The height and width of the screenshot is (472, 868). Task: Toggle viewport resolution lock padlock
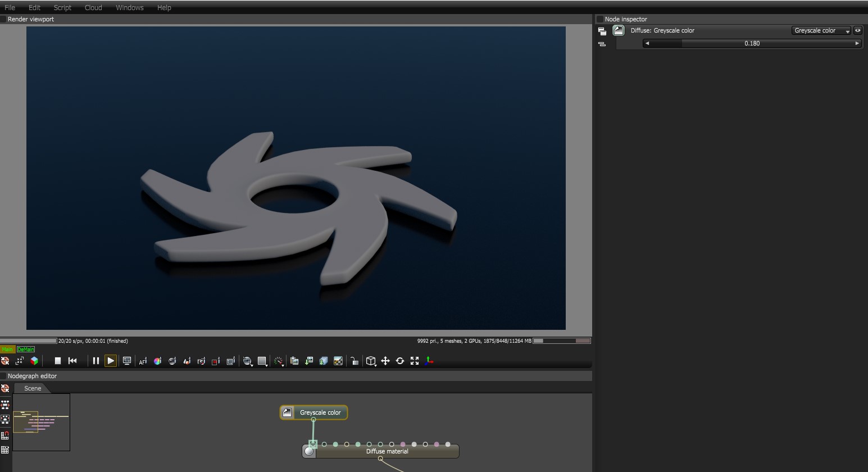point(355,361)
